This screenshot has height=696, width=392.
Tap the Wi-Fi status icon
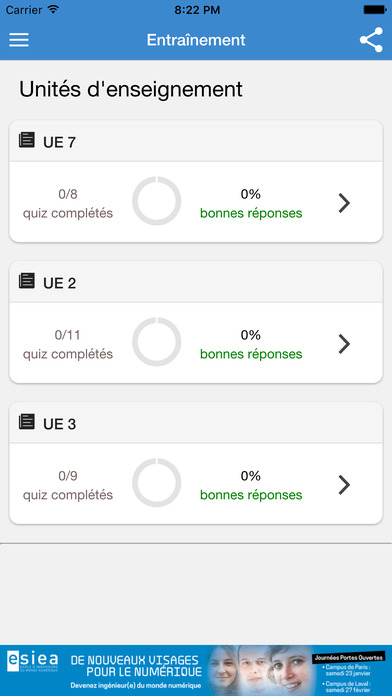[53, 9]
